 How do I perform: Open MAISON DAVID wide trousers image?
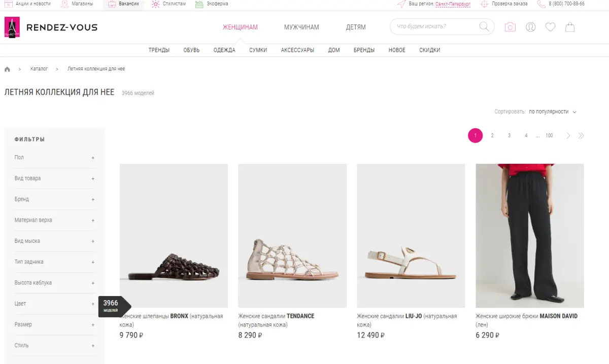tap(530, 236)
